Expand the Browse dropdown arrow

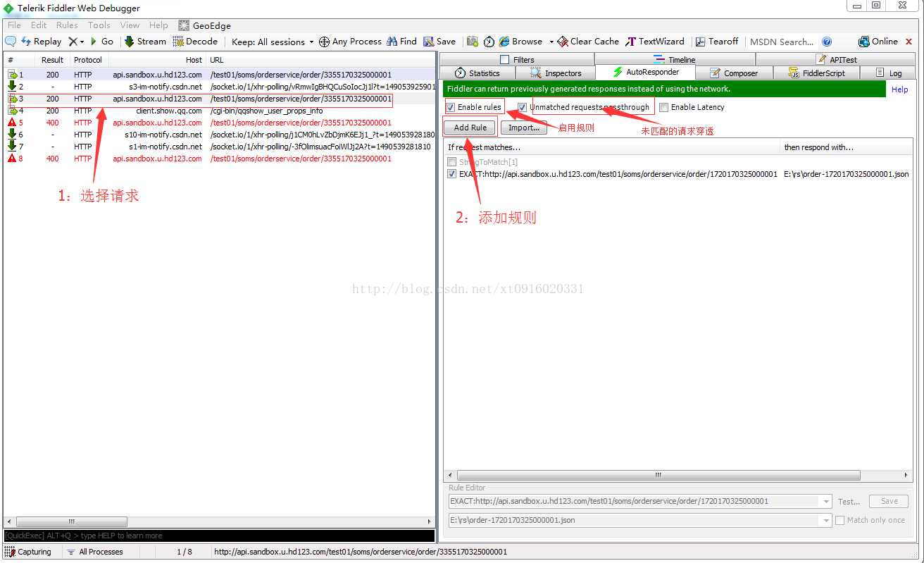551,42
